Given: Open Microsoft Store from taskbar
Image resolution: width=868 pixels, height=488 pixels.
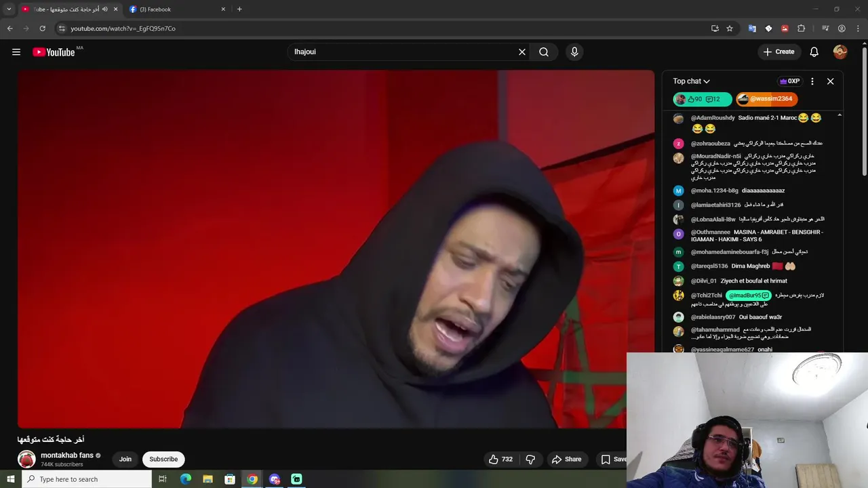Looking at the screenshot, I should click(230, 479).
